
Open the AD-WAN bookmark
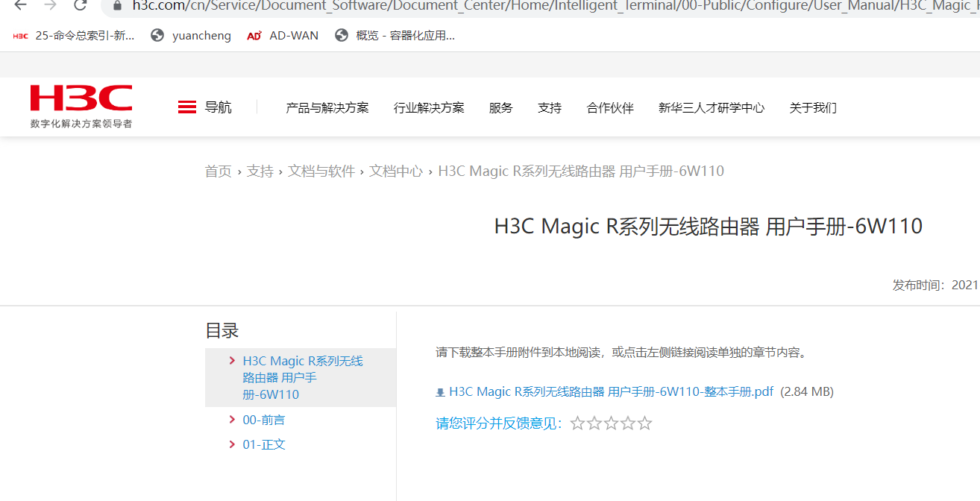tap(283, 35)
